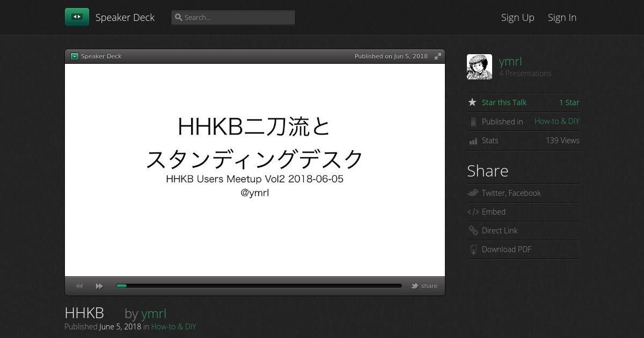
Task: Click the share label in player bar
Action: coord(429,286)
